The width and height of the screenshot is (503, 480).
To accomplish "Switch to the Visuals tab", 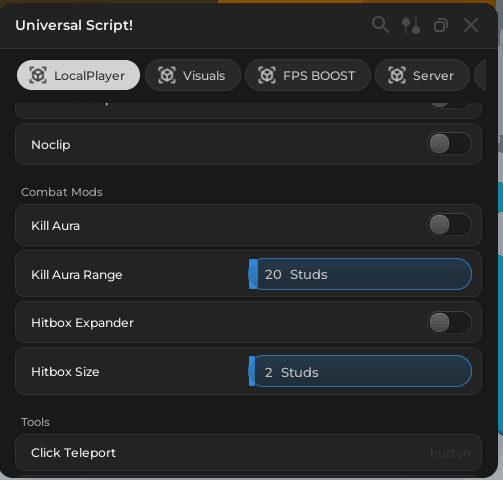I will [193, 75].
